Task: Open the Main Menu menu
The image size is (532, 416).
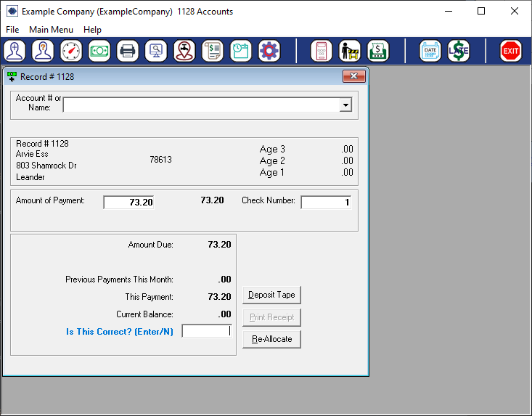Action: pos(52,30)
